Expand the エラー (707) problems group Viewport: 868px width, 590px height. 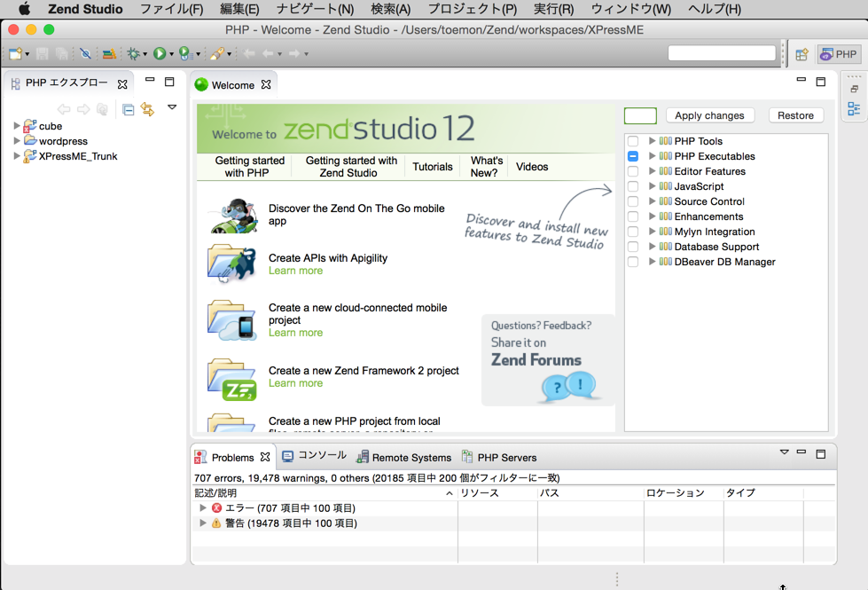click(x=203, y=507)
